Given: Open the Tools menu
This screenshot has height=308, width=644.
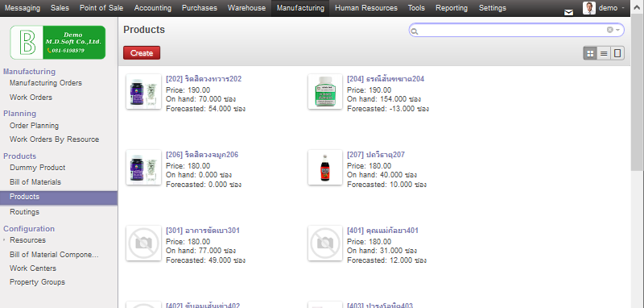Looking at the screenshot, I should point(416,8).
